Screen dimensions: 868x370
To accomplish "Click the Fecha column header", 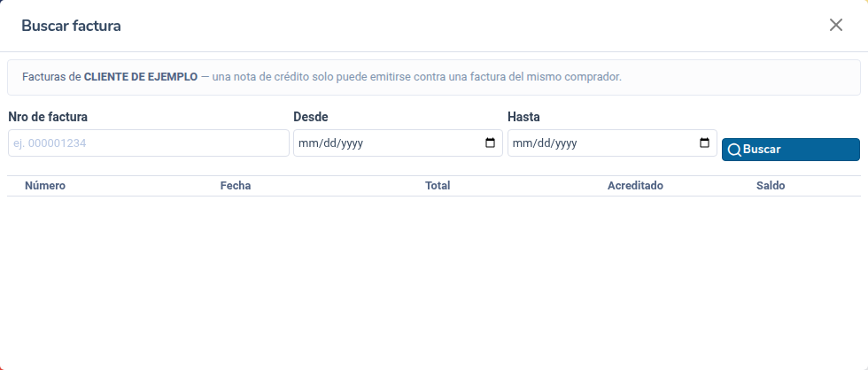I will (236, 186).
